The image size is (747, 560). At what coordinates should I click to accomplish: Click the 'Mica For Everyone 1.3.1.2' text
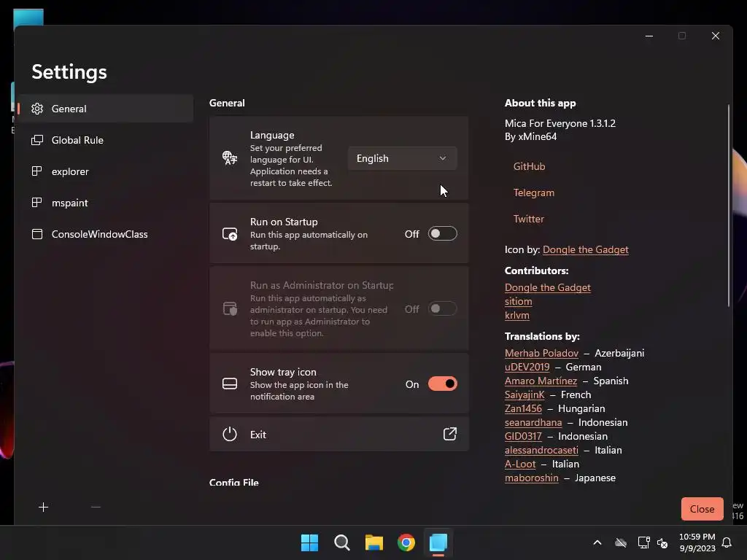[x=560, y=123]
